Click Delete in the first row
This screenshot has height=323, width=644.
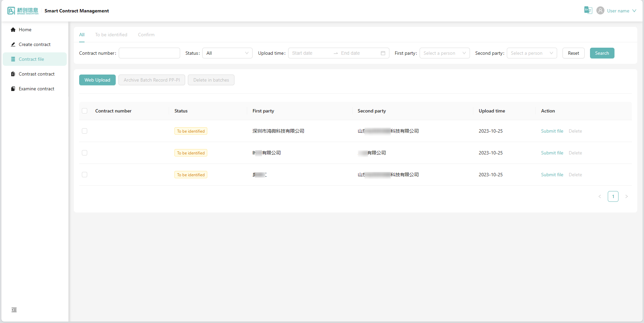point(575,131)
